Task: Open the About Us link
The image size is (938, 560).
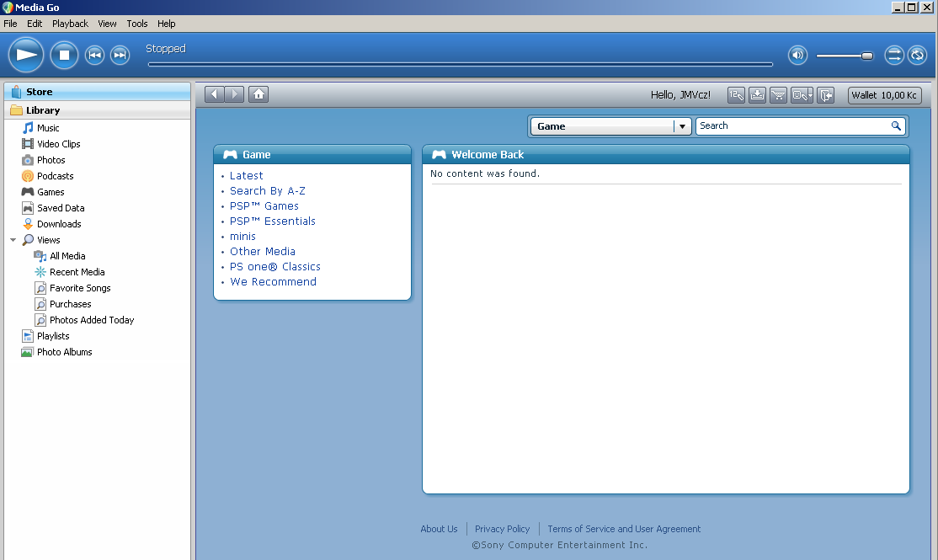Action: pyautogui.click(x=439, y=529)
